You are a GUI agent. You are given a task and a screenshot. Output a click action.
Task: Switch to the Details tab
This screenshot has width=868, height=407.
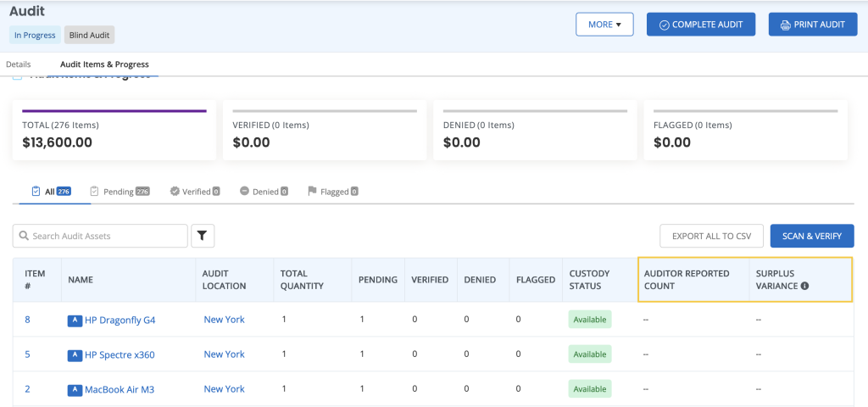pyautogui.click(x=19, y=64)
